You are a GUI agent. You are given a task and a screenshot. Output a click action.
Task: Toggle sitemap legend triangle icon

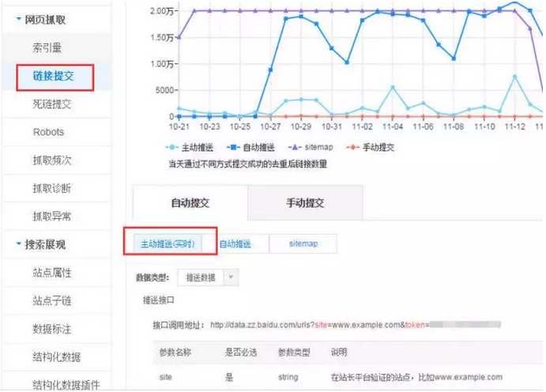pos(295,147)
